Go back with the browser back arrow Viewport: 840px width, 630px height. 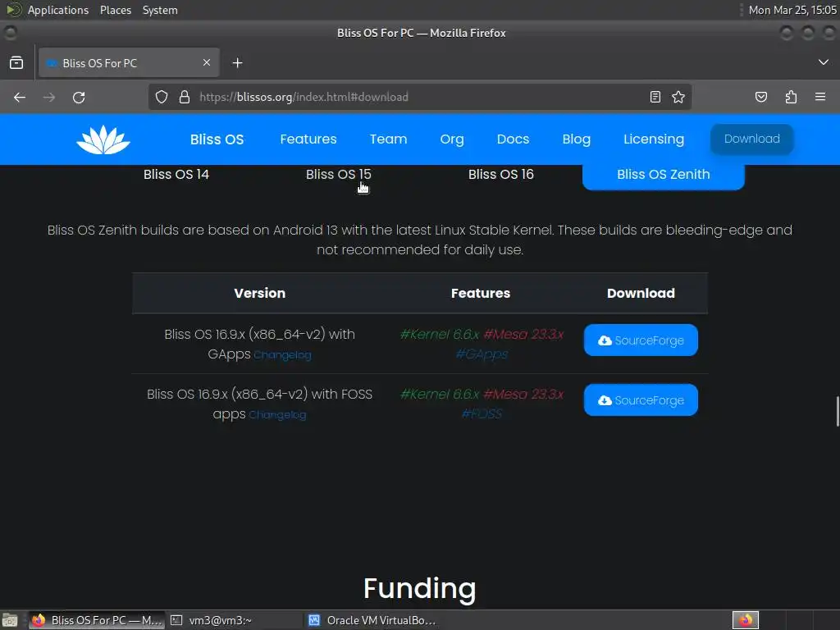(x=20, y=97)
